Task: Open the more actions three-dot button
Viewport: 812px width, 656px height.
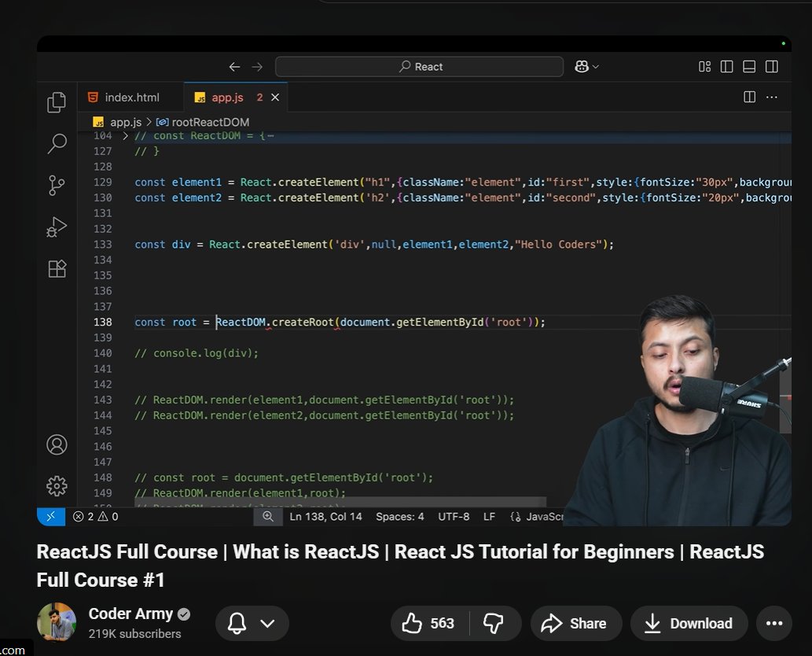Action: [773, 623]
